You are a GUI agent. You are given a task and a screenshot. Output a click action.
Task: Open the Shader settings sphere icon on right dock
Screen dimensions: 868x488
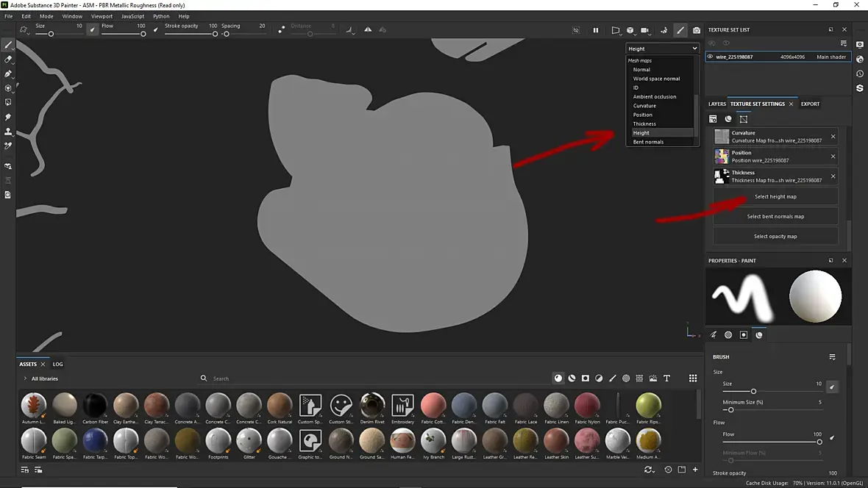[x=860, y=60]
